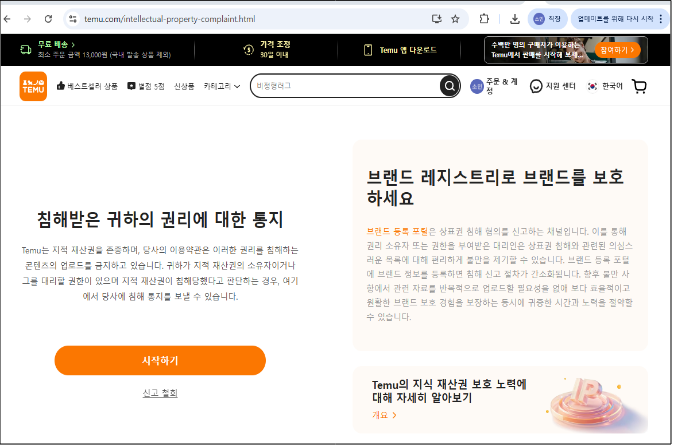Open browser downloads icon
Image resolution: width=673 pixels, height=446 pixels.
[514, 18]
